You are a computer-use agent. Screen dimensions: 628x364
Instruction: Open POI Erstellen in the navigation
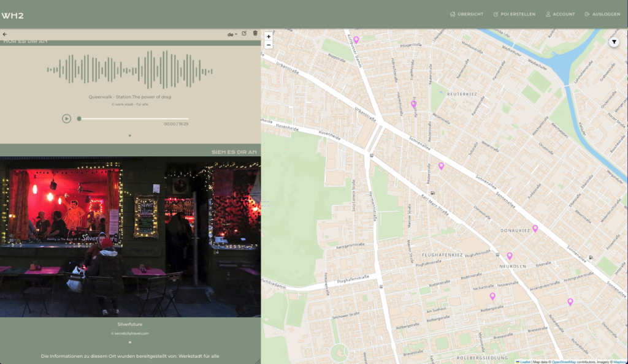[x=514, y=14]
